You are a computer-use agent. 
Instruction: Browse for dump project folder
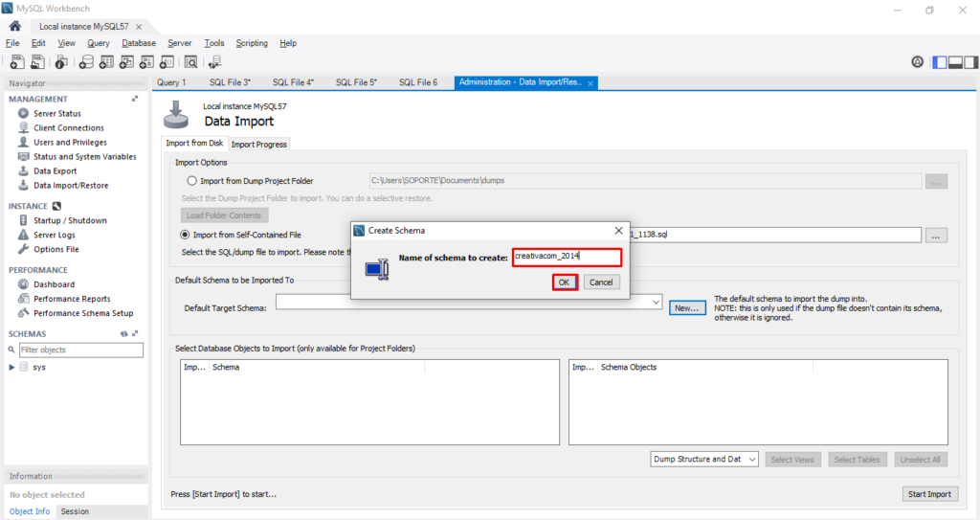[x=936, y=181]
